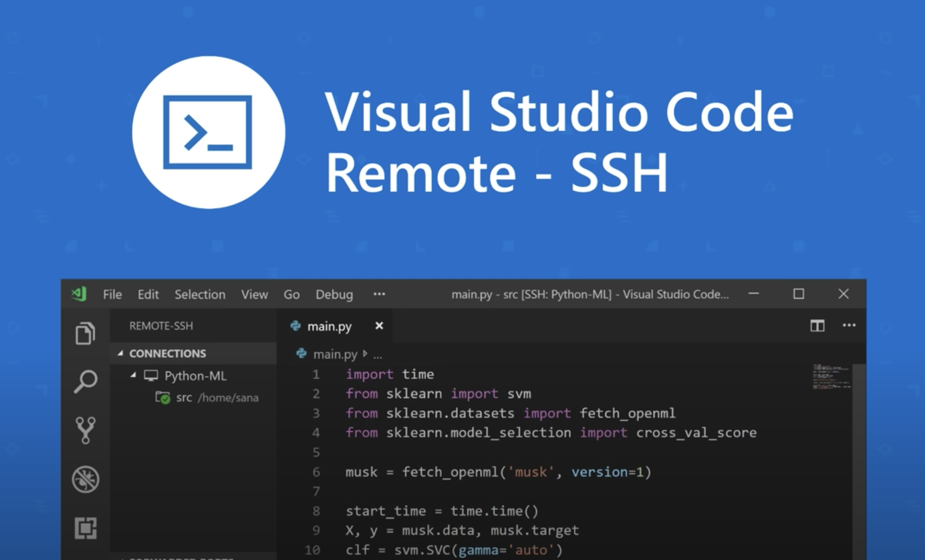Open the Source Control branch icon
This screenshot has width=925, height=560.
[x=86, y=430]
